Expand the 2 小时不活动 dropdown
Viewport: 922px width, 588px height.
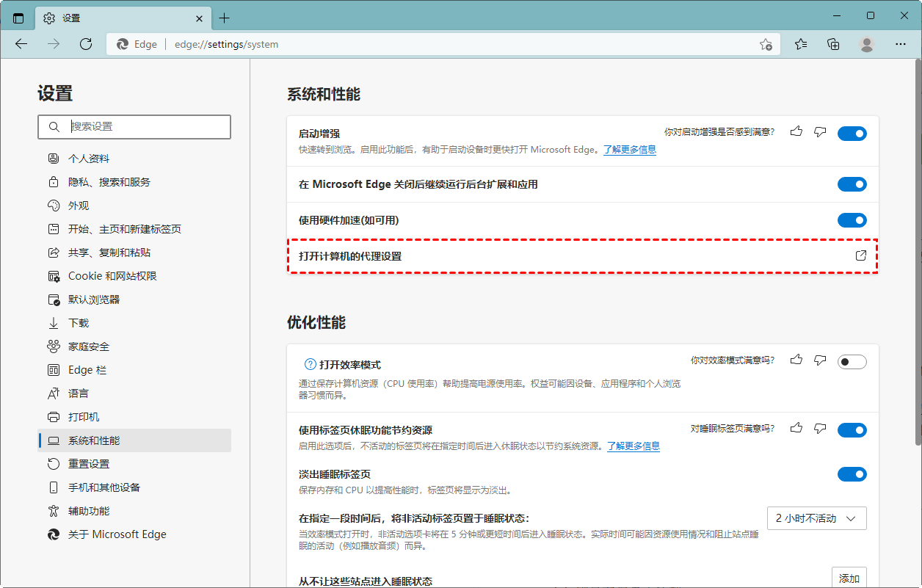(816, 518)
